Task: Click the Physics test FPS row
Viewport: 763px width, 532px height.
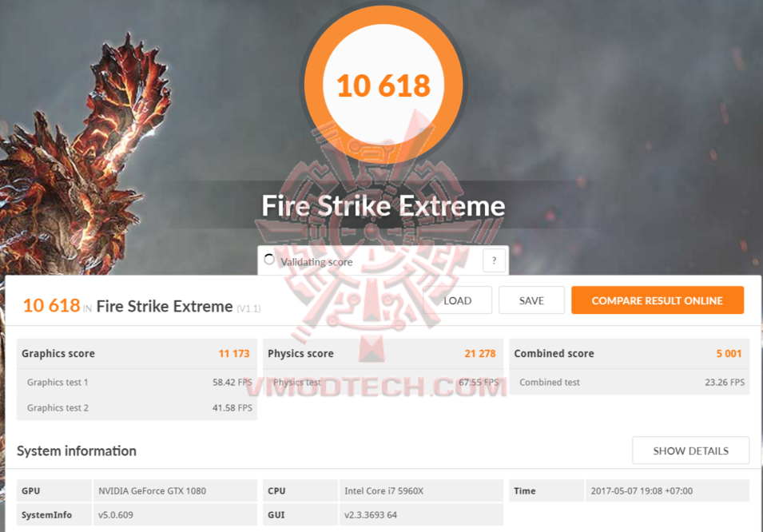Action: click(x=383, y=382)
